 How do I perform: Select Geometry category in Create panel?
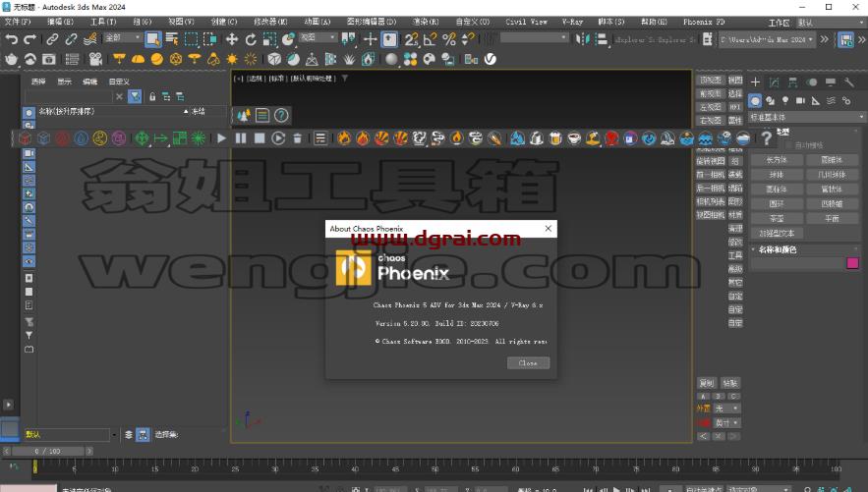(x=755, y=100)
